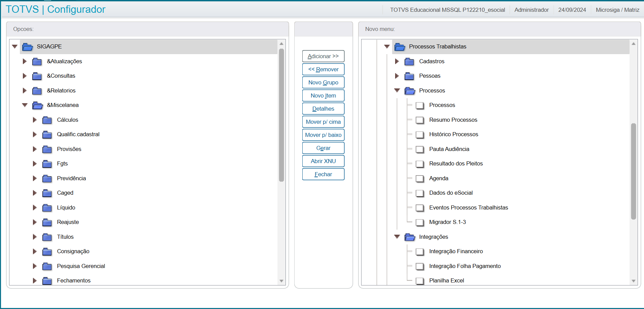Expand the &Consultas branch
This screenshot has width=644, height=309.
pos(25,76)
